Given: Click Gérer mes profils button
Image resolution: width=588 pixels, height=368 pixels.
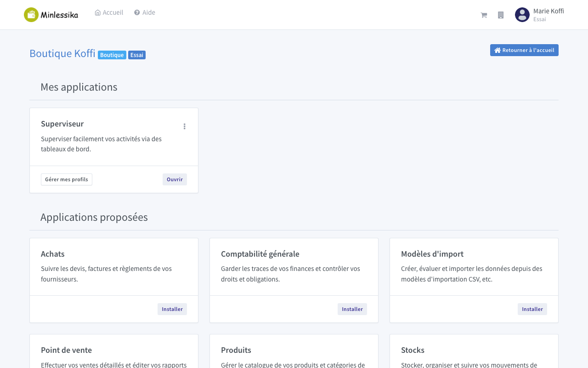Looking at the screenshot, I should coord(67,179).
